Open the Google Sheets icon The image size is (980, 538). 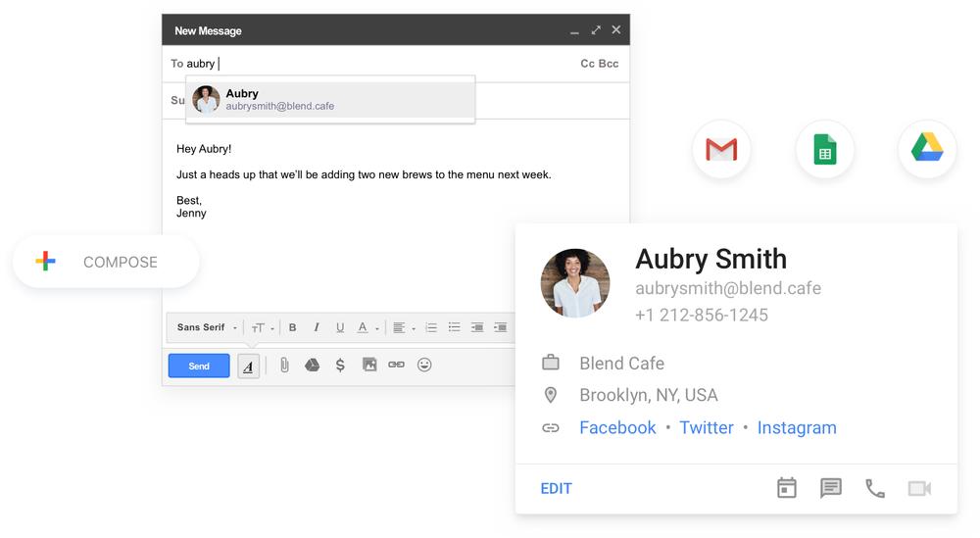[825, 149]
